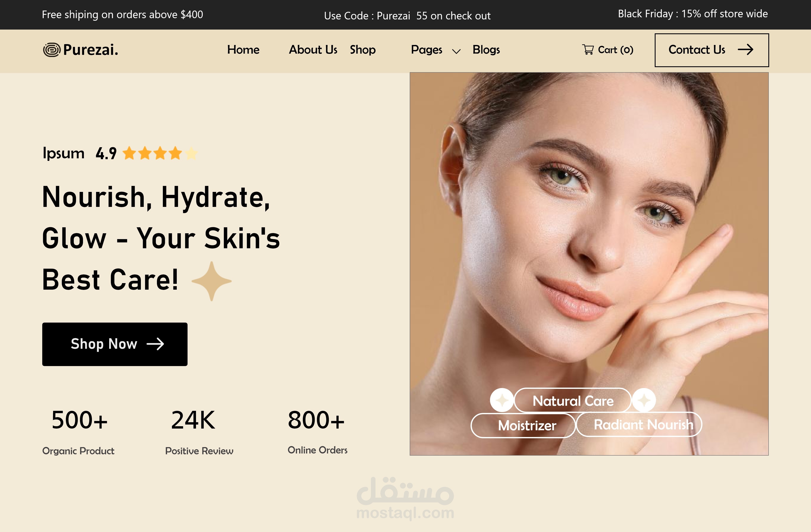Click the Shop Now button
This screenshot has height=532, width=811.
pos(115,344)
